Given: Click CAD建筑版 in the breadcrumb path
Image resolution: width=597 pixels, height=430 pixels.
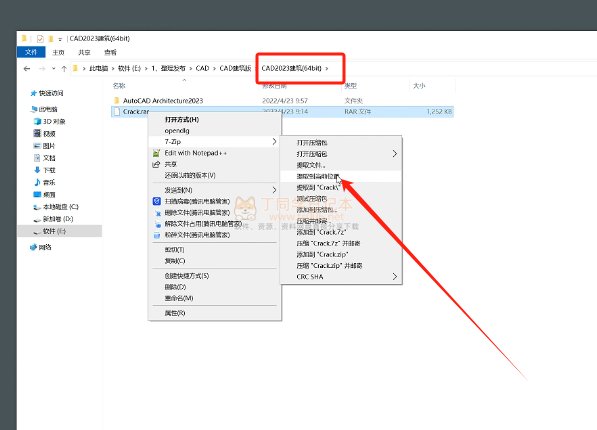Looking at the screenshot, I should 235,69.
